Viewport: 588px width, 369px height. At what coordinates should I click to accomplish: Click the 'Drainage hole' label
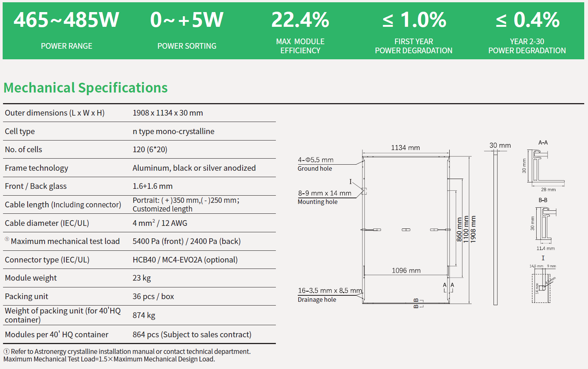[x=317, y=300]
